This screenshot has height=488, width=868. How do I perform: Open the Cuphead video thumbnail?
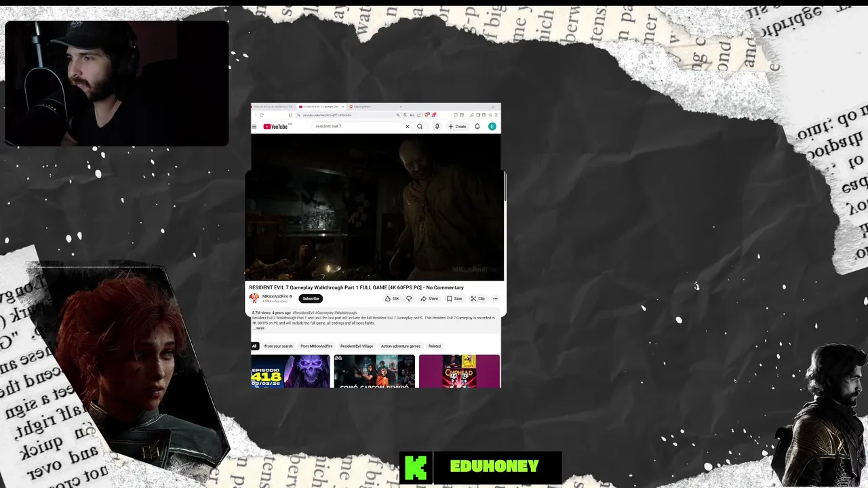pos(459,371)
